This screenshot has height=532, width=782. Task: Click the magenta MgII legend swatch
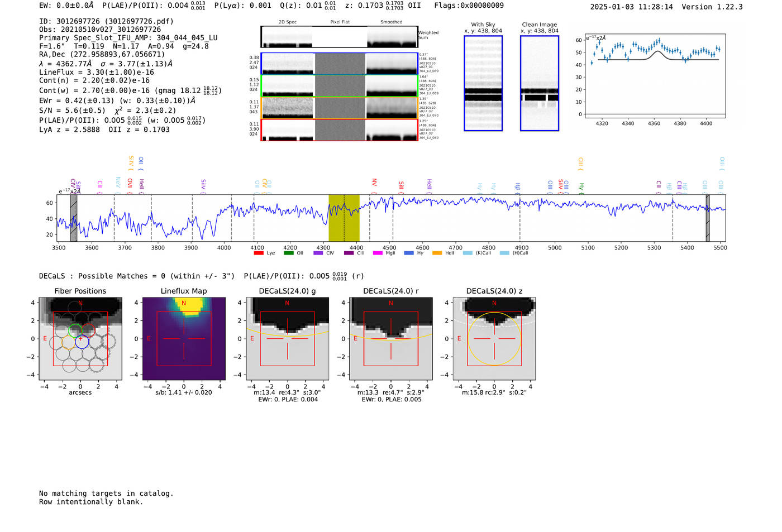coord(378,253)
